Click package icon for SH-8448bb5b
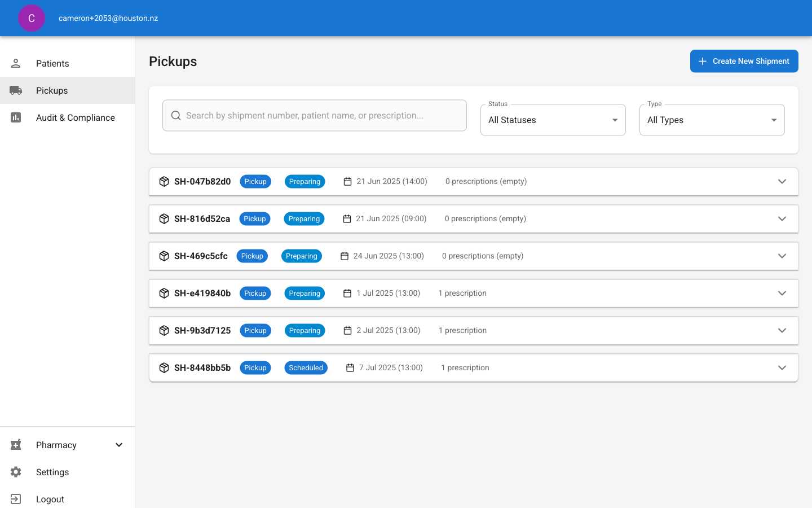812x508 pixels. pos(164,367)
